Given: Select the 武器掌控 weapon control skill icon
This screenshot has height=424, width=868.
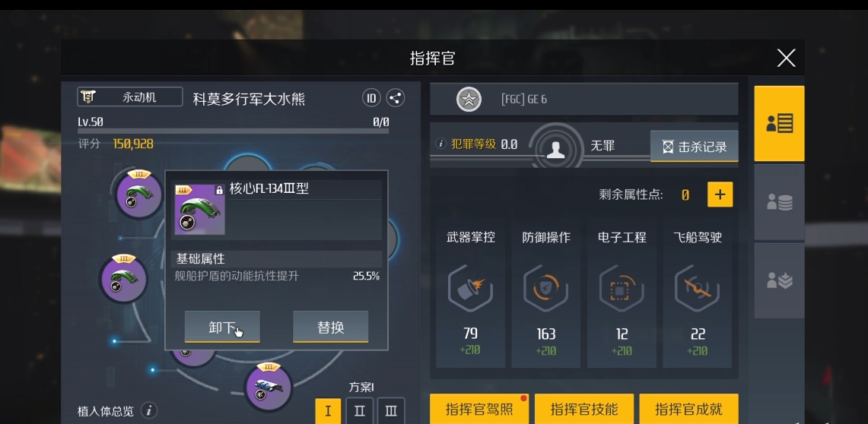Looking at the screenshot, I should (471, 288).
